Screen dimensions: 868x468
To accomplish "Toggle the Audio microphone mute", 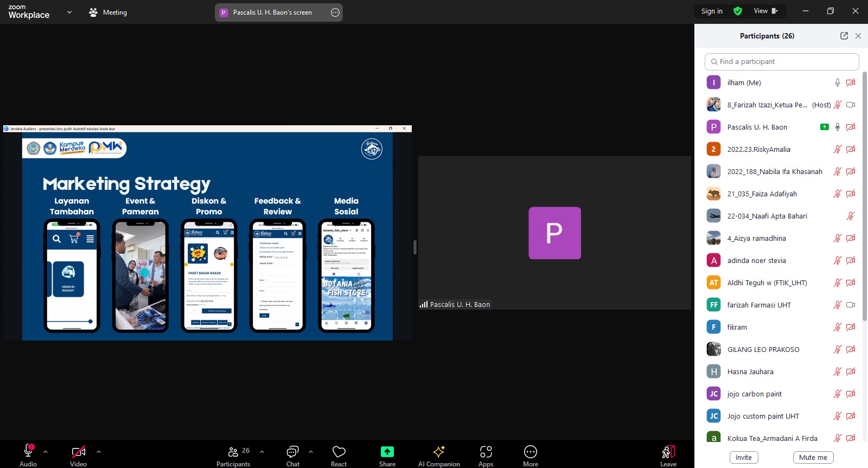I will pyautogui.click(x=28, y=451).
